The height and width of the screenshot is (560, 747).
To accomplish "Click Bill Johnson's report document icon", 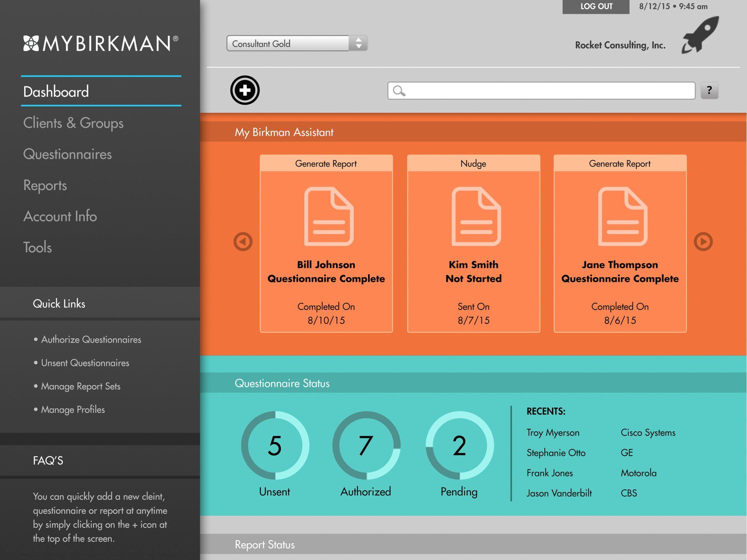I will point(329,216).
